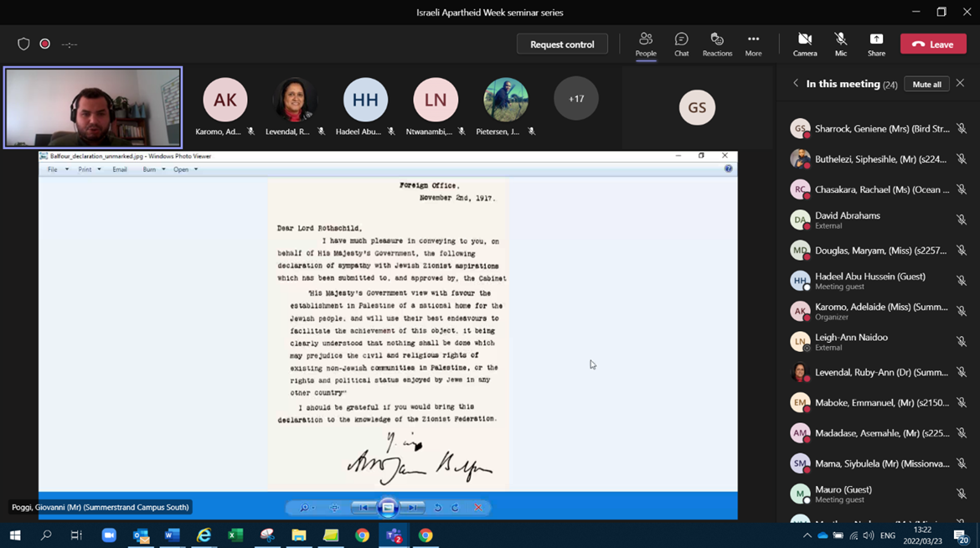980x548 pixels.
Task: Toggle mic icon for Leigh-Ann Naidoo
Action: [x=962, y=342]
